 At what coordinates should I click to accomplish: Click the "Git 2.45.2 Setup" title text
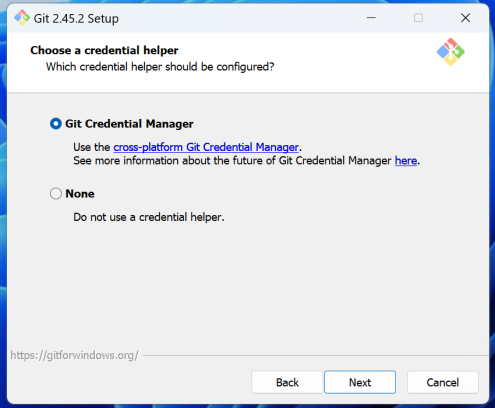point(76,18)
